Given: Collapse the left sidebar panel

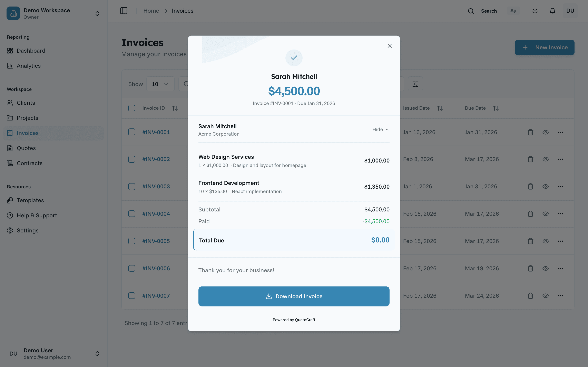Looking at the screenshot, I should tap(124, 11).
